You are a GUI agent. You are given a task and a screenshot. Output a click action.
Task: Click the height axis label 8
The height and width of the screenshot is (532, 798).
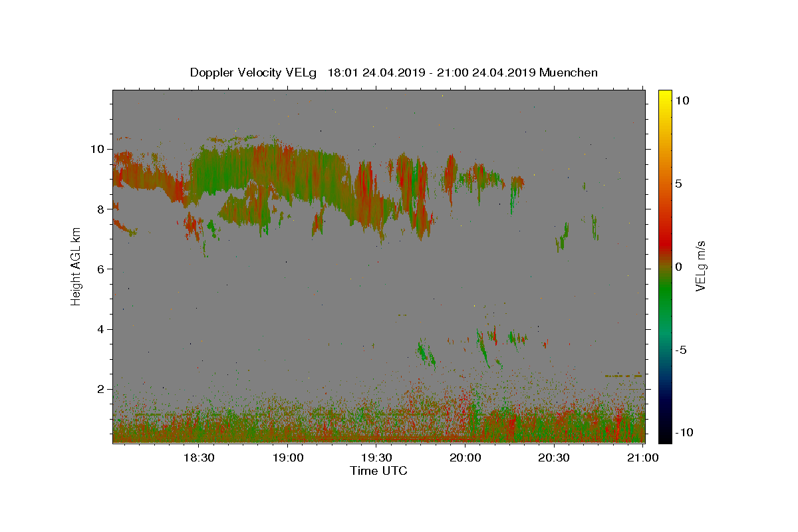click(100, 209)
